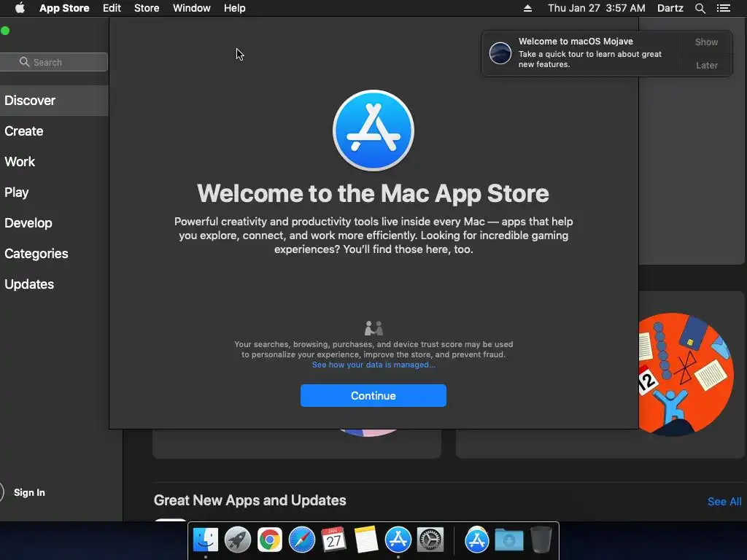Click the magnifier icon in Search field
Viewport: 747px width, 560px height.
pyautogui.click(x=24, y=62)
